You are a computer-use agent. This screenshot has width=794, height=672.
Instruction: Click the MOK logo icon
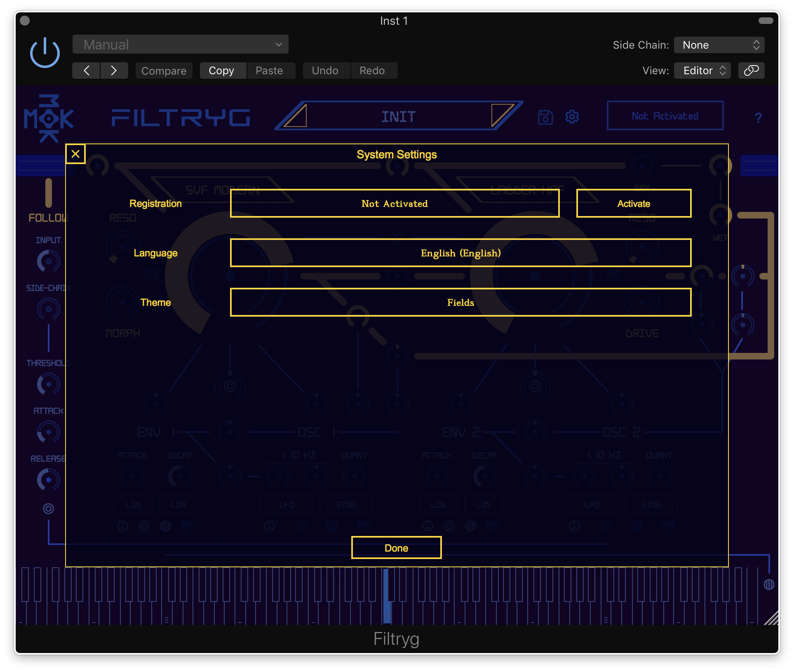(x=48, y=119)
